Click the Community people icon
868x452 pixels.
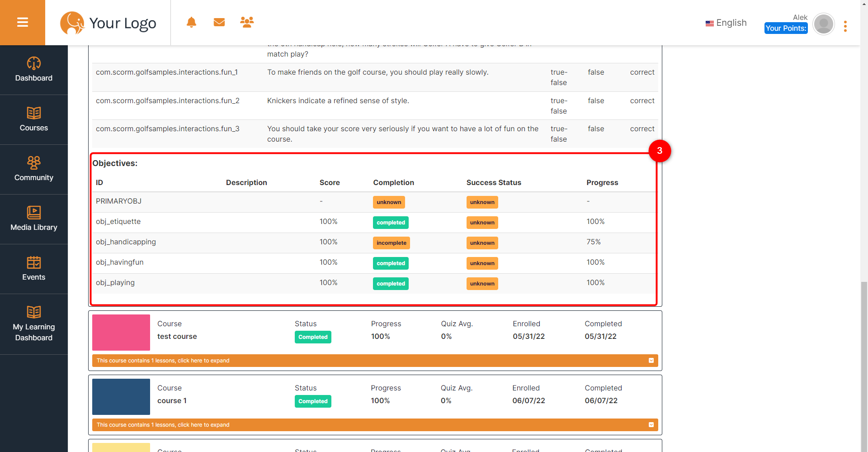(x=34, y=162)
